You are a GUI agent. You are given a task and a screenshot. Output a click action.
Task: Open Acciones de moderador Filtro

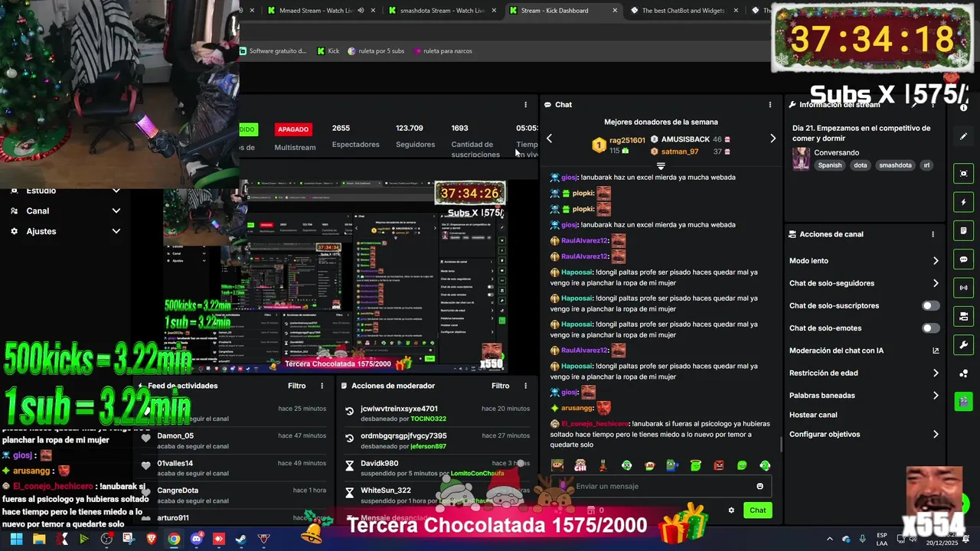[x=500, y=386]
